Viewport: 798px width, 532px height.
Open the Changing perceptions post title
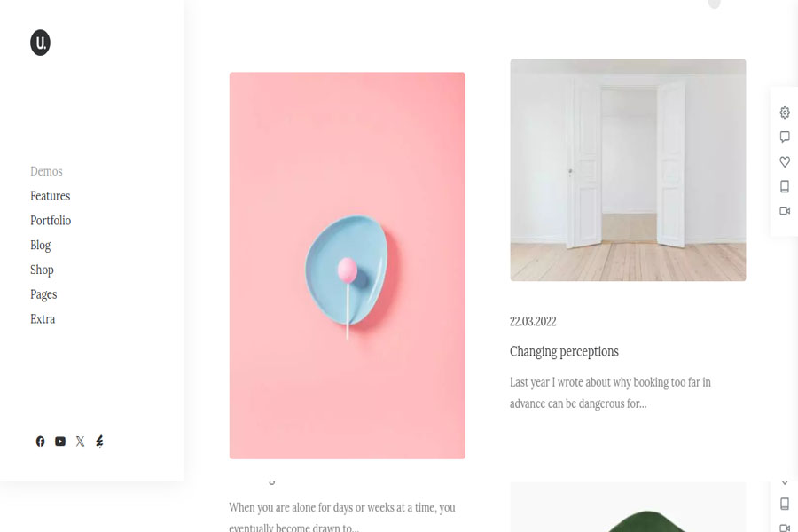tap(564, 352)
